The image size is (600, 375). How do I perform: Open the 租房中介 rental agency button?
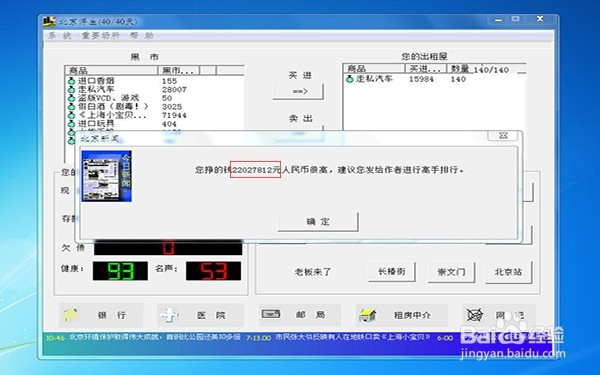pos(401,315)
